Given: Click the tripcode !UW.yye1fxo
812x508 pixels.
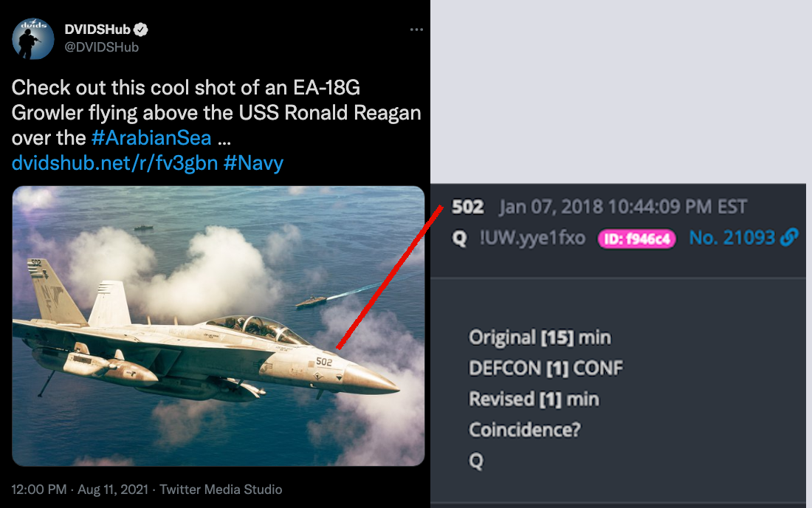Looking at the screenshot, I should pos(532,238).
